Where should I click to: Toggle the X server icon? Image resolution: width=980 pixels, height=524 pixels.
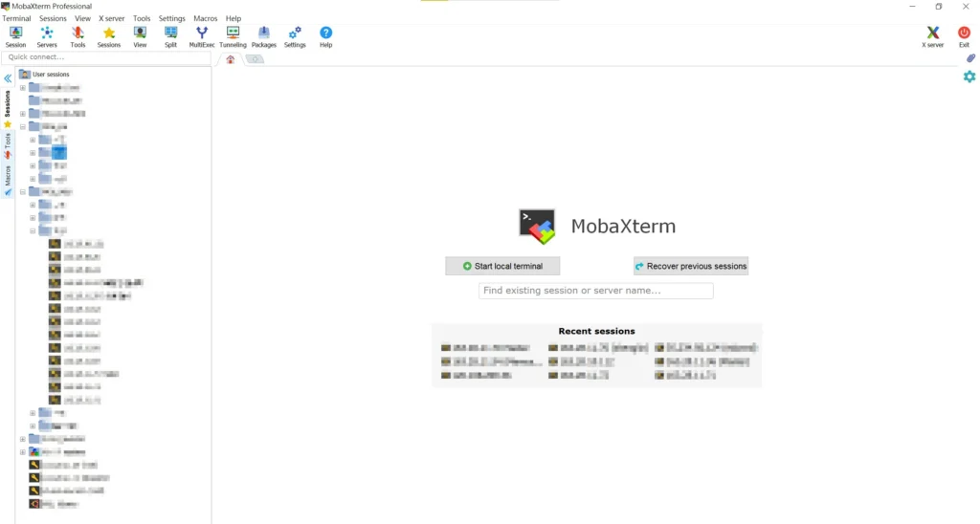(932, 36)
